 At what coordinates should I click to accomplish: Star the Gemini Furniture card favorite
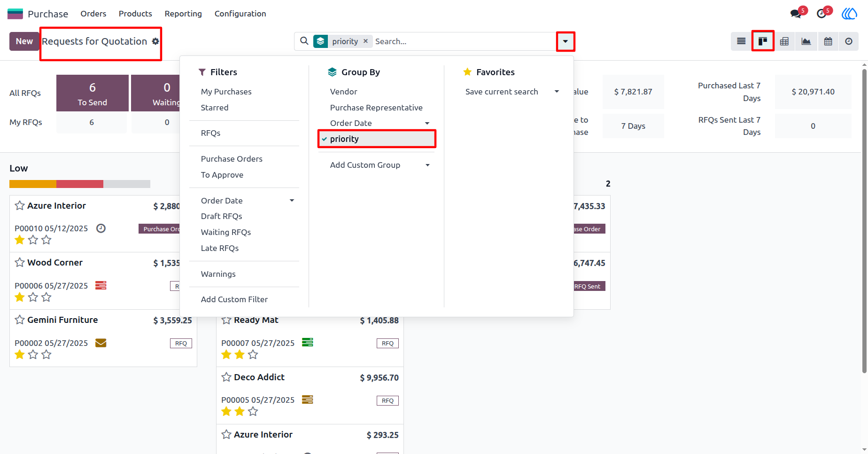pos(20,320)
